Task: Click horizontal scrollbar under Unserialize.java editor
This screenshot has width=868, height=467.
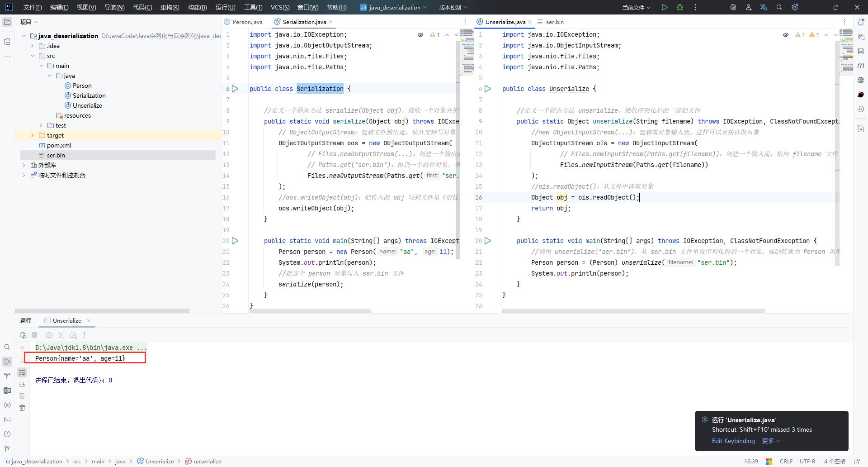Action: (633, 311)
